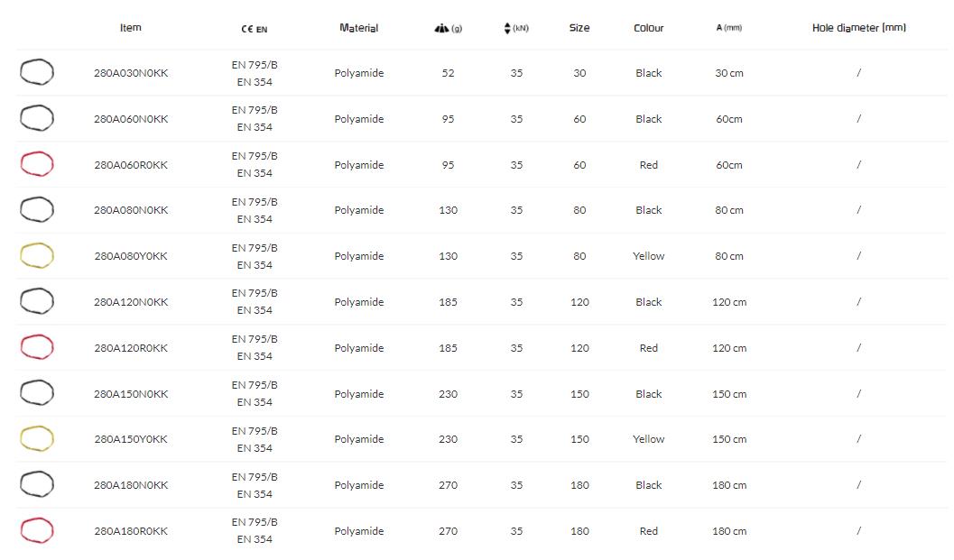
Task: Select item code 280A120N0KK
Action: click(x=131, y=302)
